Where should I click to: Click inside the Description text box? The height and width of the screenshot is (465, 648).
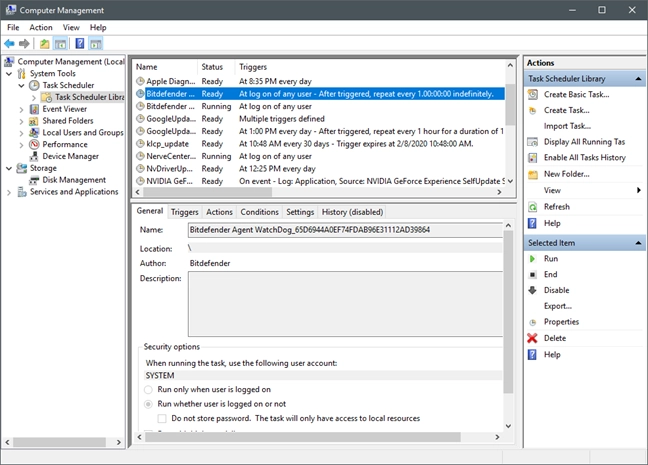point(345,304)
